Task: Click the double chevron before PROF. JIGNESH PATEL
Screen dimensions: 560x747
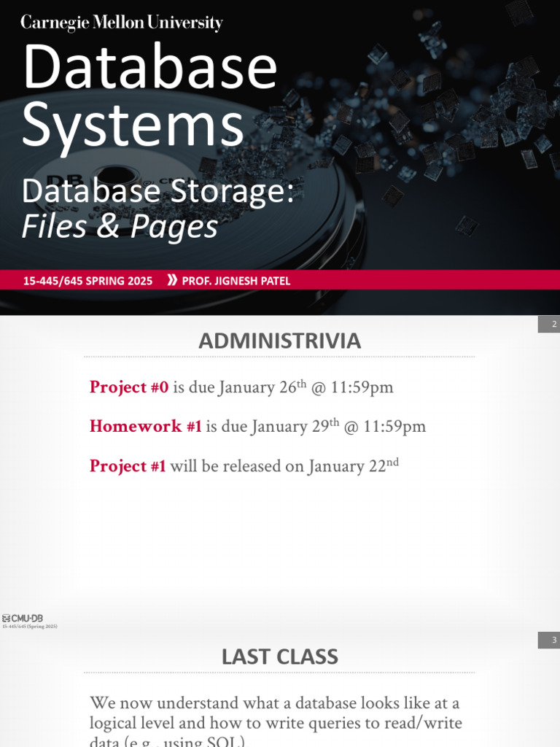Action: (x=172, y=280)
